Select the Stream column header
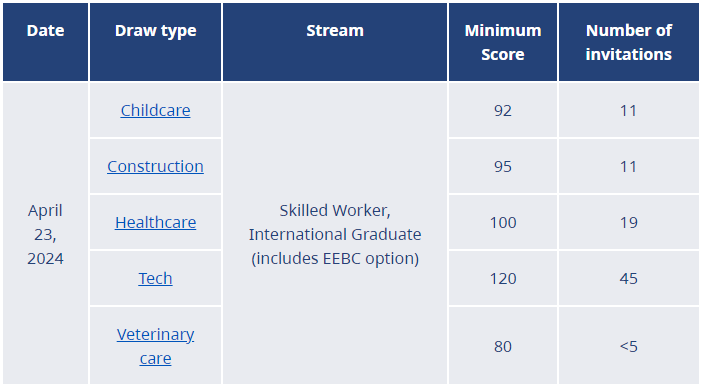702x384 pixels. click(335, 42)
